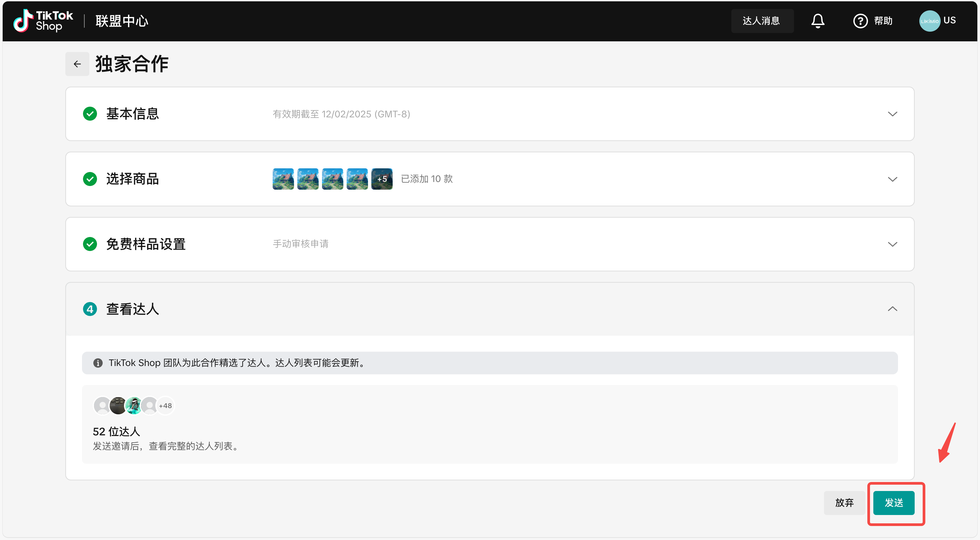
Task: Collapse the 查看达人 section
Action: [x=892, y=309]
